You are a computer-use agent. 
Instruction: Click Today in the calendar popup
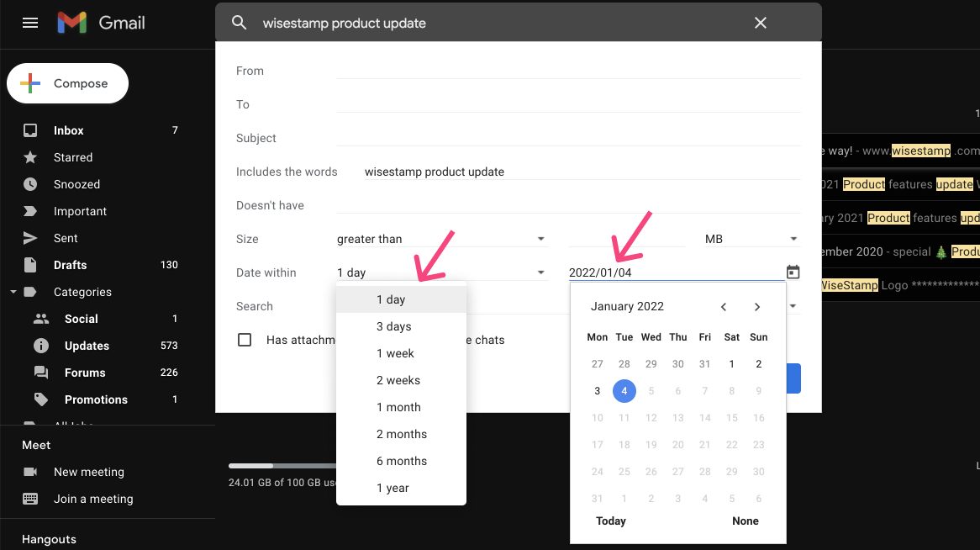point(611,521)
